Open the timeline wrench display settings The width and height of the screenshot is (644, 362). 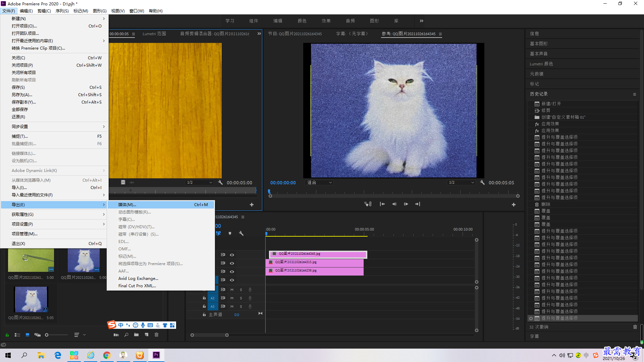(241, 233)
